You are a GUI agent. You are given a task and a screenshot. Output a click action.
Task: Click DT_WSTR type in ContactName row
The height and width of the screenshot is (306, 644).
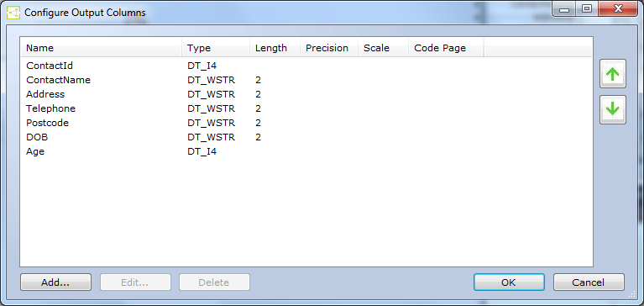(x=211, y=80)
